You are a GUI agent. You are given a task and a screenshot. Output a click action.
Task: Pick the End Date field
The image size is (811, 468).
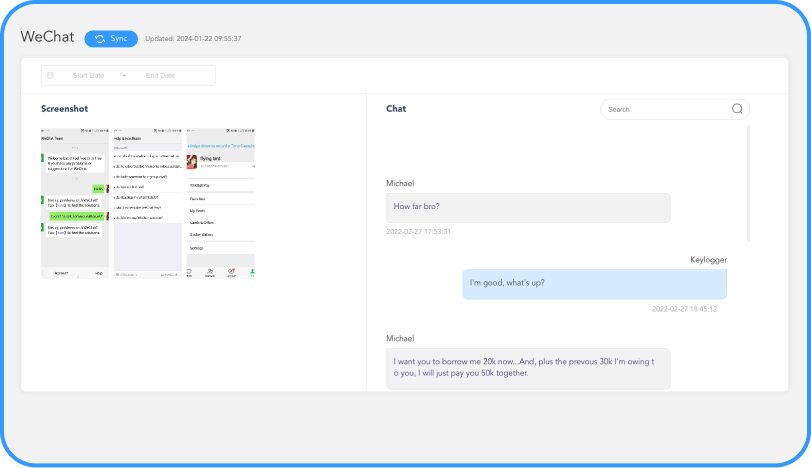point(160,75)
